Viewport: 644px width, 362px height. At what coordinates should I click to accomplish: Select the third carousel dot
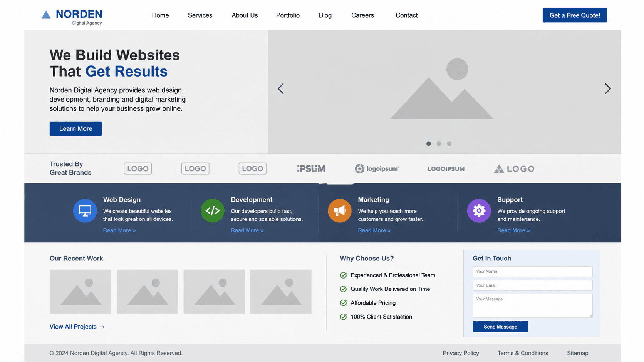coord(449,143)
